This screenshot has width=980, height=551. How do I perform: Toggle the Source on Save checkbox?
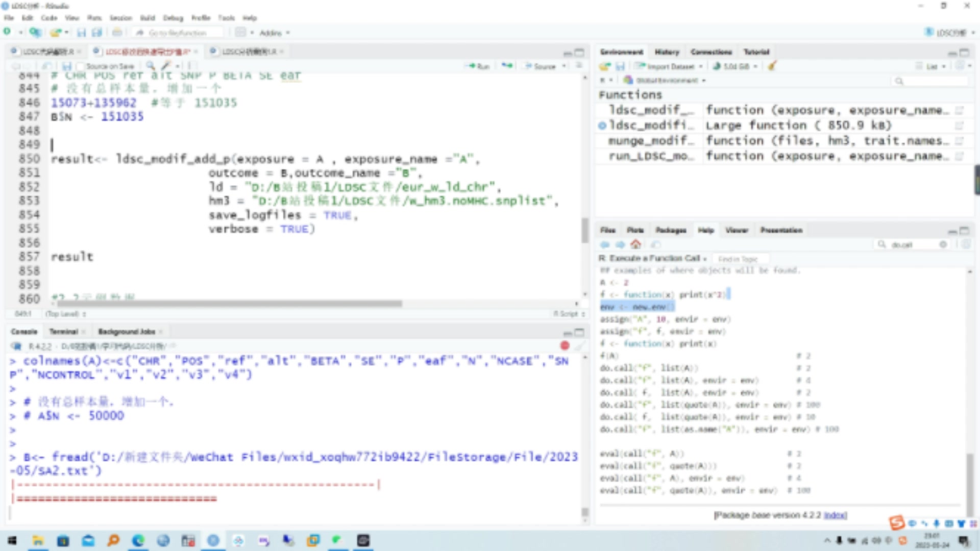[80, 66]
